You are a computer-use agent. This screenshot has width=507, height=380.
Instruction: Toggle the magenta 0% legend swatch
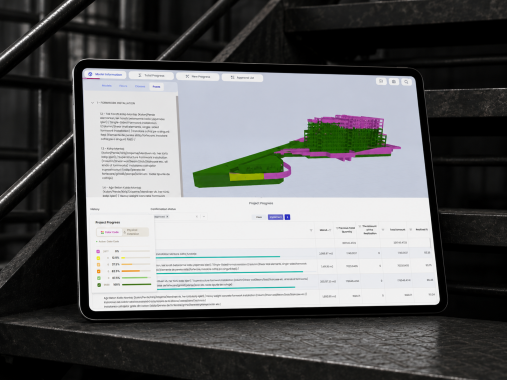98,251
